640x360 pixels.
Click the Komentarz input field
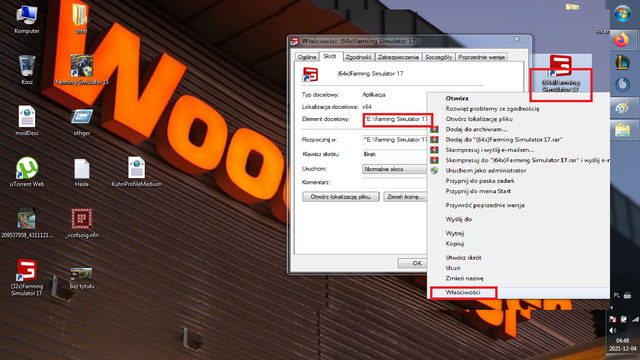[395, 182]
